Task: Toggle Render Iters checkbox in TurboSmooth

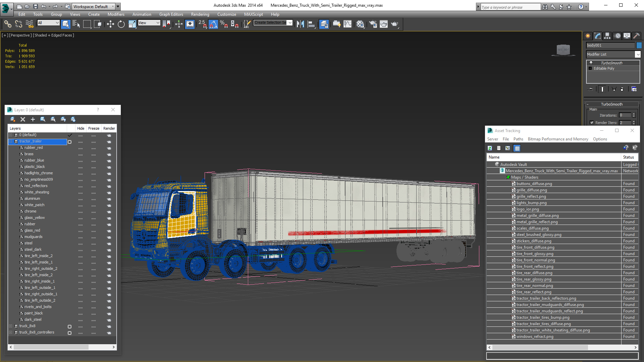Action: click(x=592, y=123)
